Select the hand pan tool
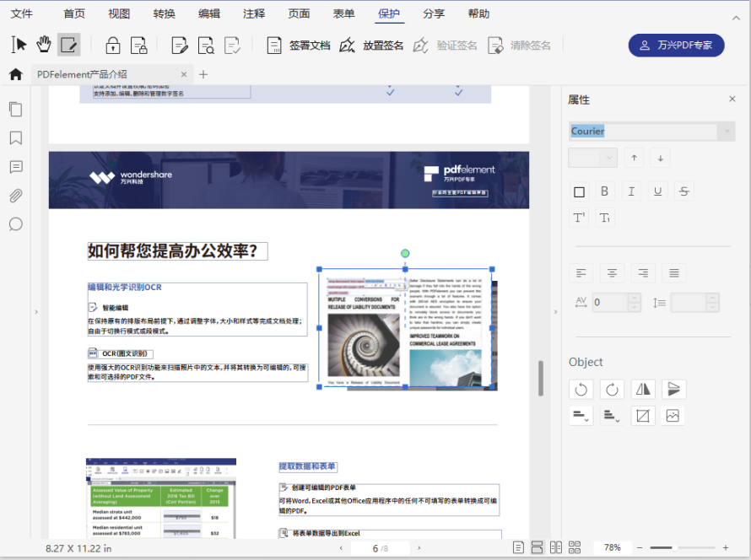This screenshot has height=560, width=751. point(43,45)
